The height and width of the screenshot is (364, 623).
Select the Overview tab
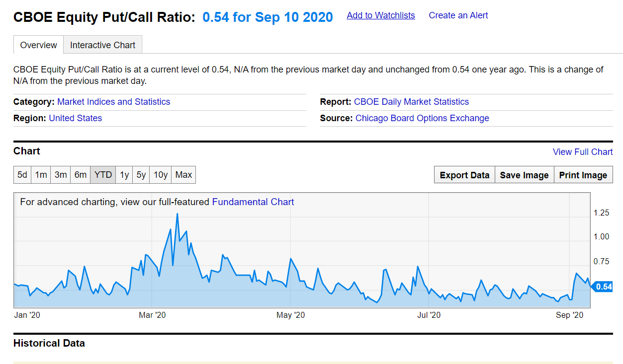38,45
